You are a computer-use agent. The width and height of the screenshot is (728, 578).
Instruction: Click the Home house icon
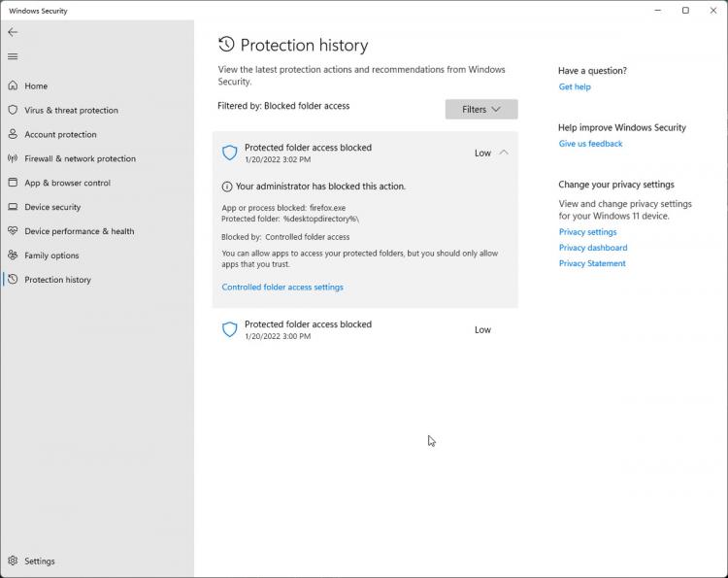13,85
